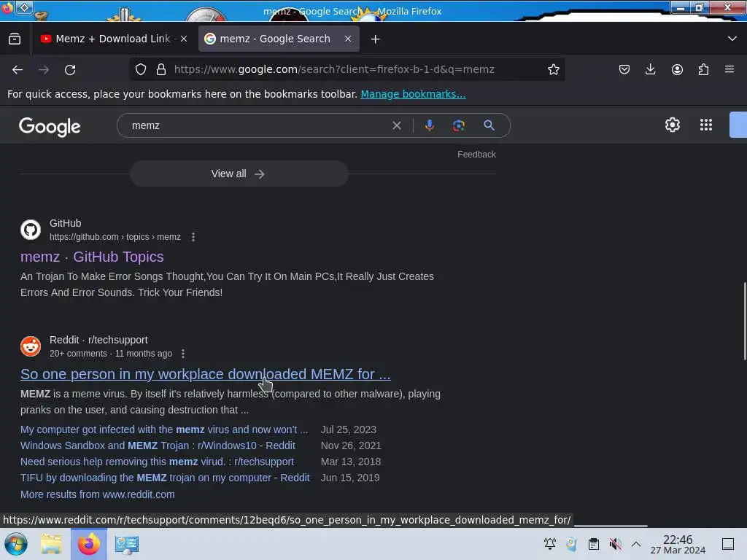Screen dimensions: 747x560
Task: Toggle the muted volume tray icon
Action: (x=615, y=544)
